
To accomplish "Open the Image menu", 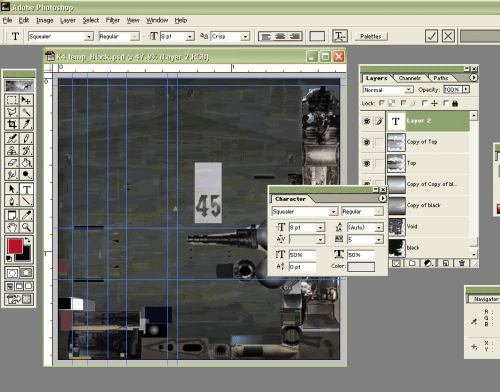I will pos(45,20).
